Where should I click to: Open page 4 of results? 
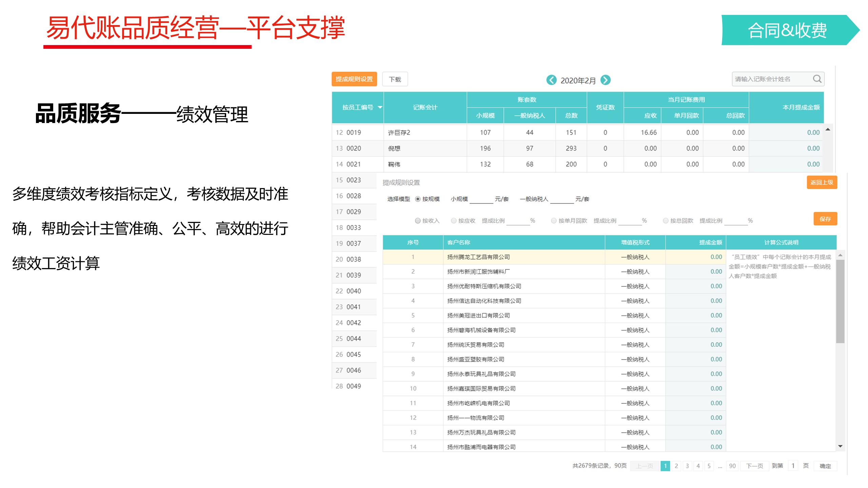(x=698, y=466)
